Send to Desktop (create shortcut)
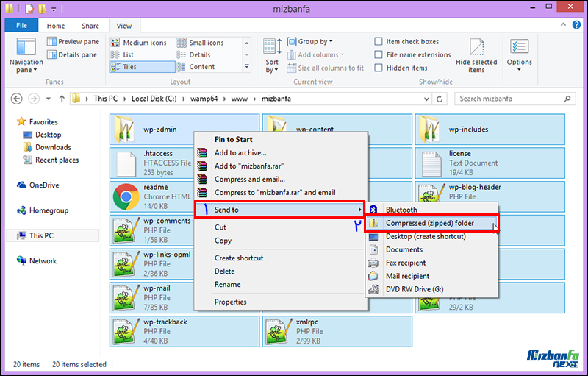 [431, 236]
